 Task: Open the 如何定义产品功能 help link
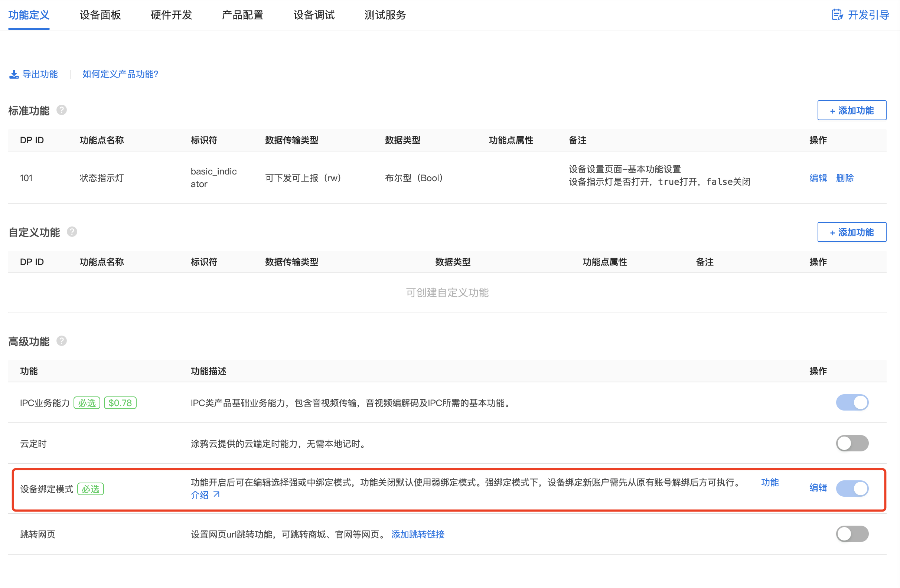point(120,74)
